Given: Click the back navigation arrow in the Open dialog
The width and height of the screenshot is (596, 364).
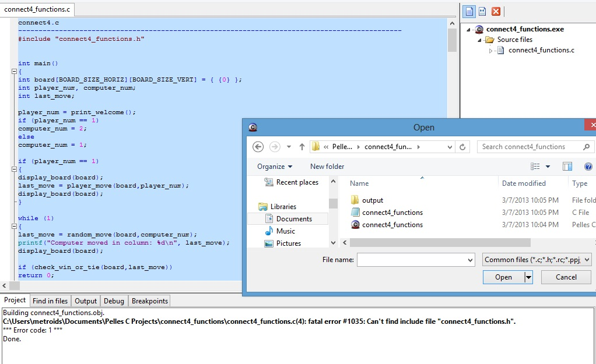Looking at the screenshot, I should (x=257, y=146).
